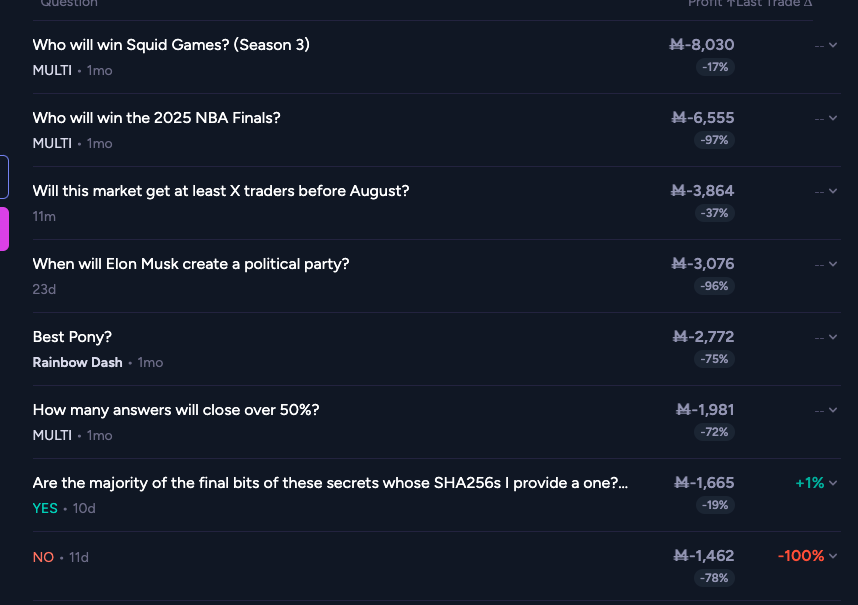Expand the SHA256 secrets row chevron
Screen dimensions: 858x605
click(833, 483)
